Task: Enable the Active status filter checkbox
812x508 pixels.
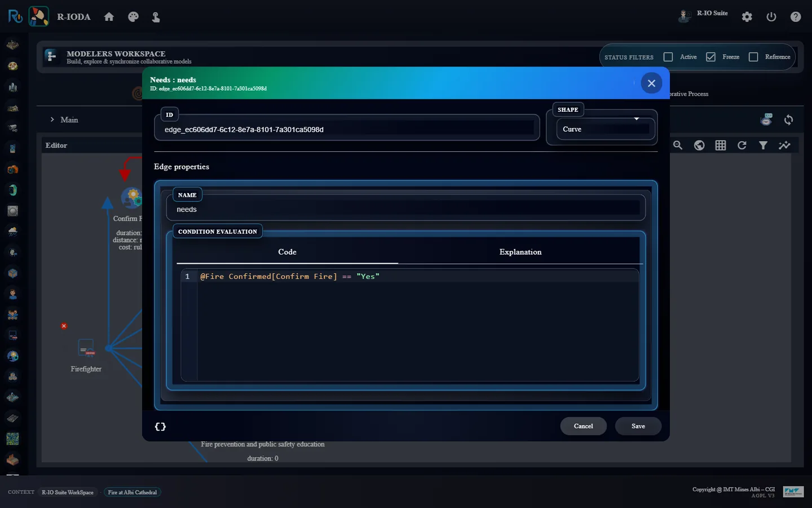Action: (x=668, y=57)
